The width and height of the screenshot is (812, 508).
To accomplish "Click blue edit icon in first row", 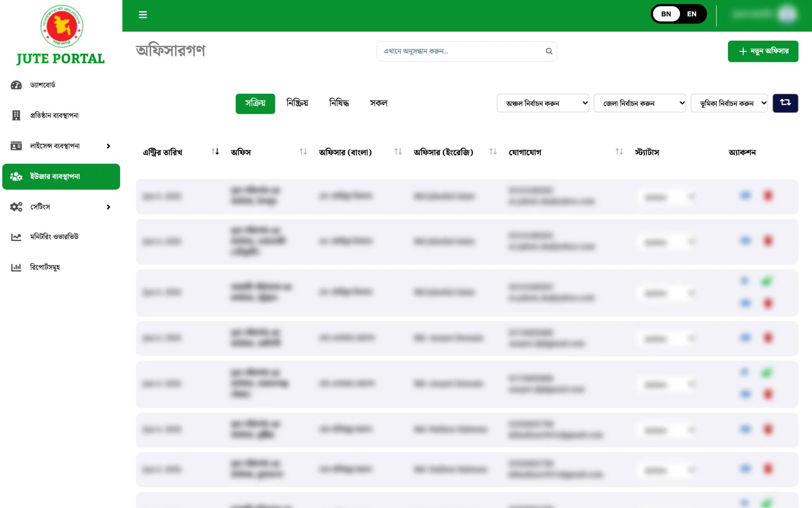I will (x=745, y=195).
